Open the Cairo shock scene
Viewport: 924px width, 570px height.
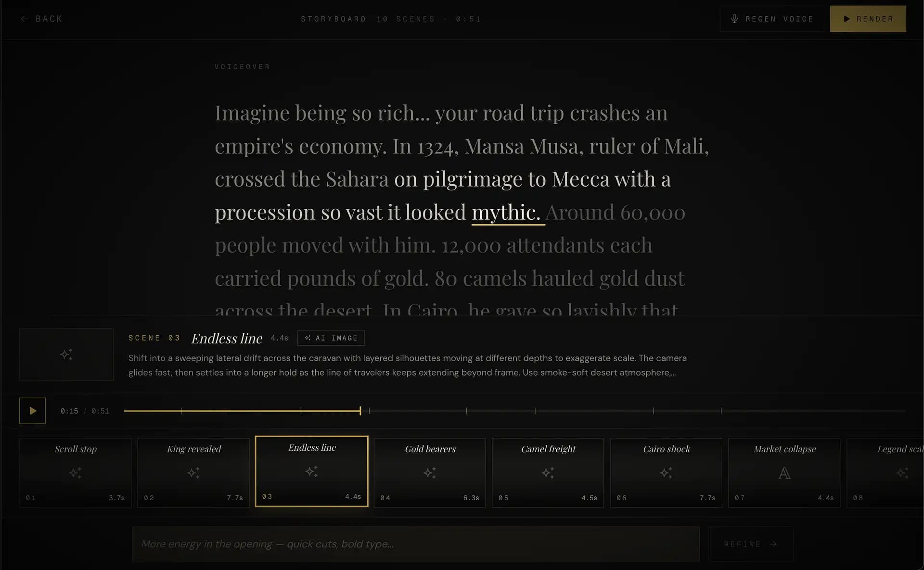click(666, 472)
